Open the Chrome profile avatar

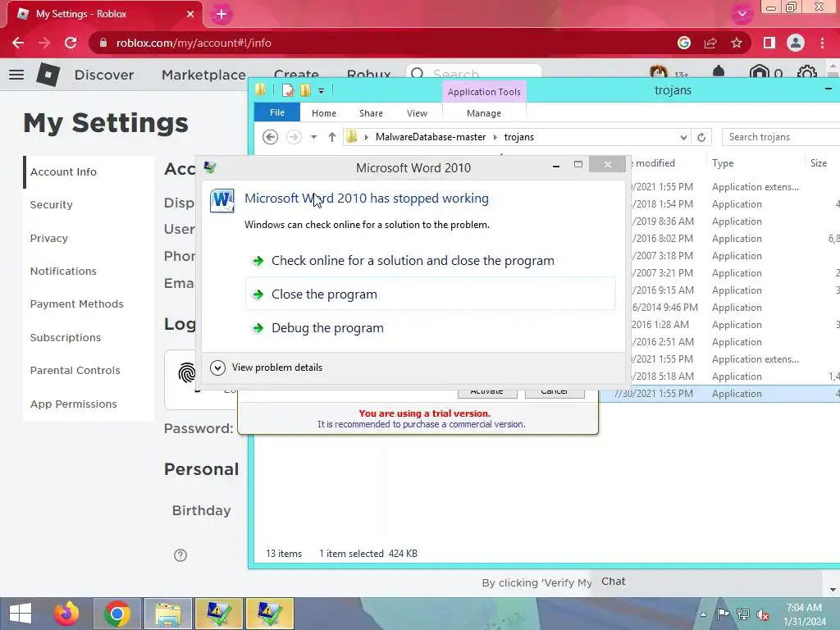[x=796, y=43]
